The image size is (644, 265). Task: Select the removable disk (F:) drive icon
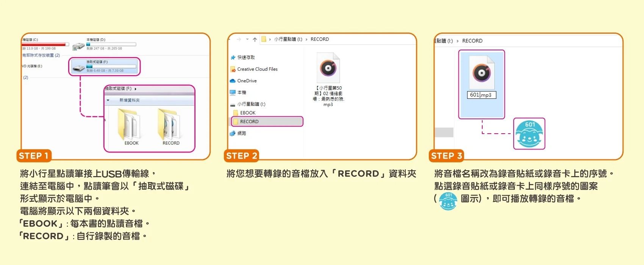[79, 69]
